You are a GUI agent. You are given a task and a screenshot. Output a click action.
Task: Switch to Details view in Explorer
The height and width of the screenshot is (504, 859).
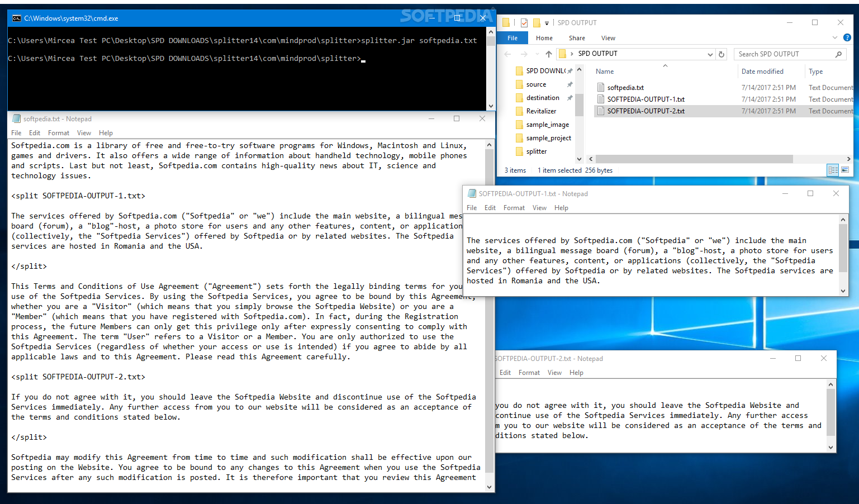click(x=833, y=170)
